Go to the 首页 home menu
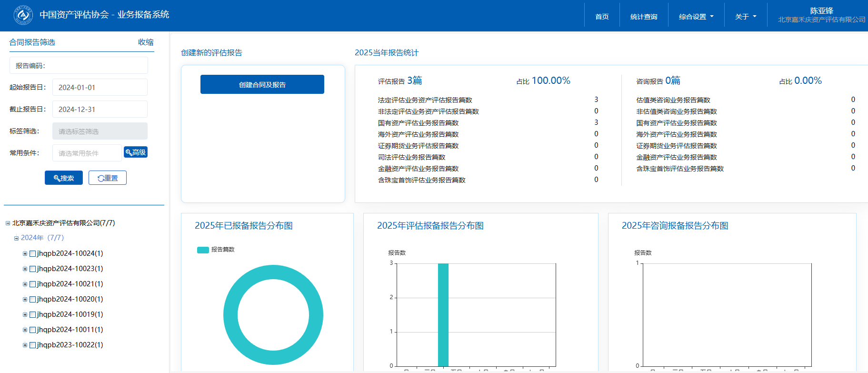Image resolution: width=868 pixels, height=373 pixels. [x=602, y=17]
